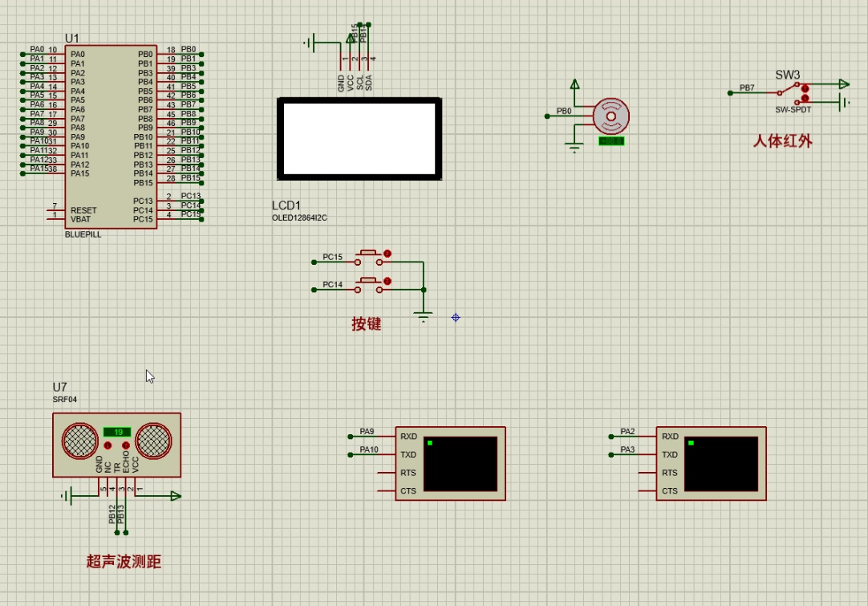Screen dimensions: 868x606
Task: Click the OLED12864I2C display screen
Action: coord(359,138)
